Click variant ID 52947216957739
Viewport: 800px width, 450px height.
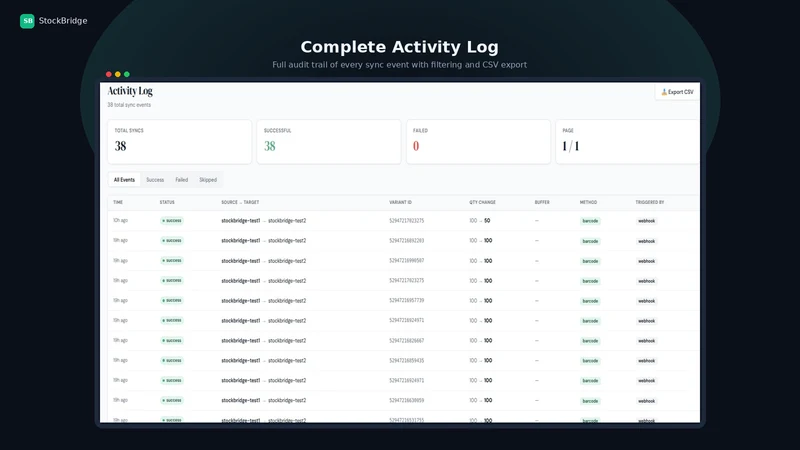coord(407,301)
